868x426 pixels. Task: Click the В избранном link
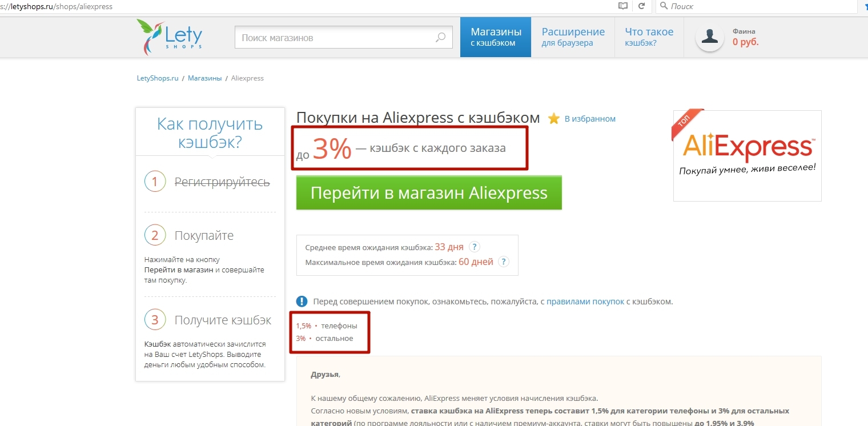coord(590,119)
